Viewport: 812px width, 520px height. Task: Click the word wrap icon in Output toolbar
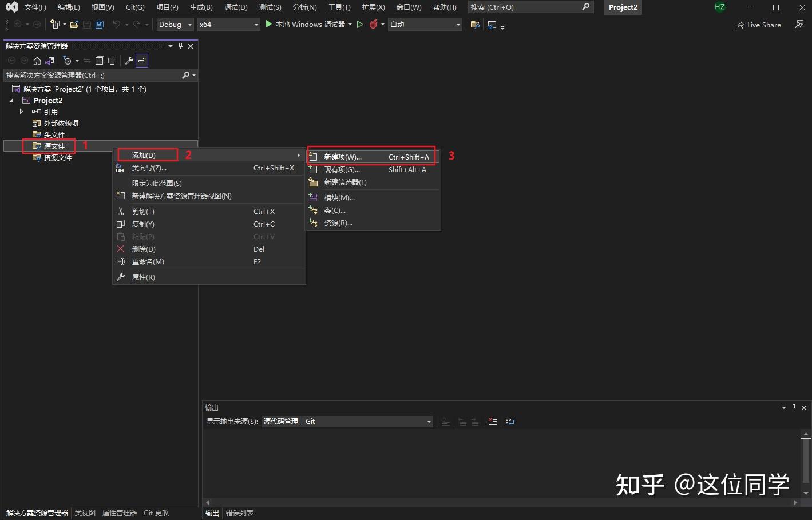(510, 422)
